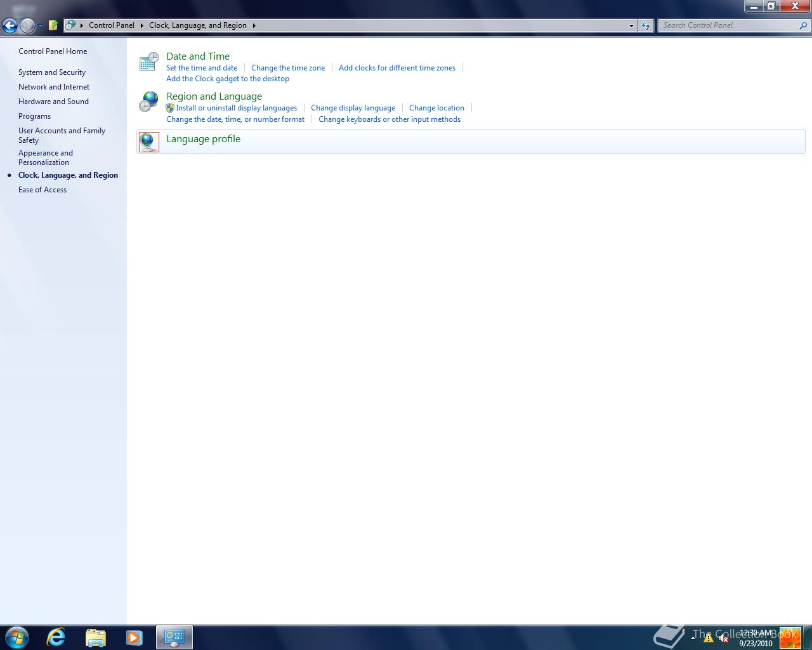Viewport: 812px width, 650px height.
Task: Open Appearance and Personalization category
Action: 46,157
